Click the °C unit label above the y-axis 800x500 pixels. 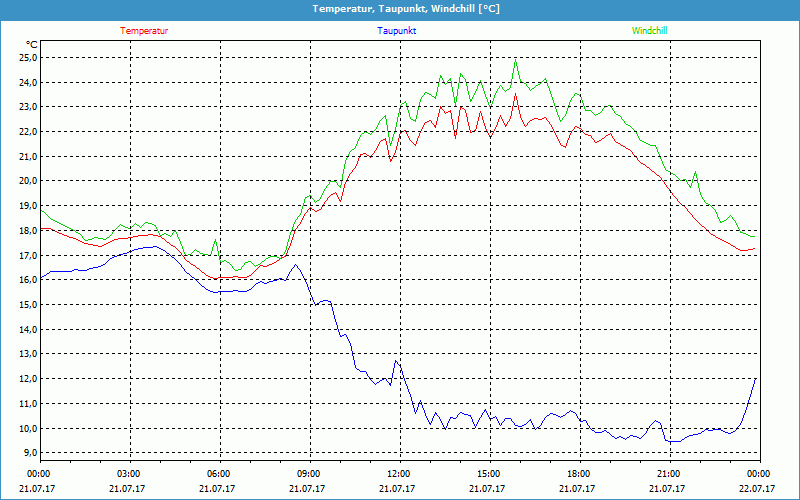(31, 44)
